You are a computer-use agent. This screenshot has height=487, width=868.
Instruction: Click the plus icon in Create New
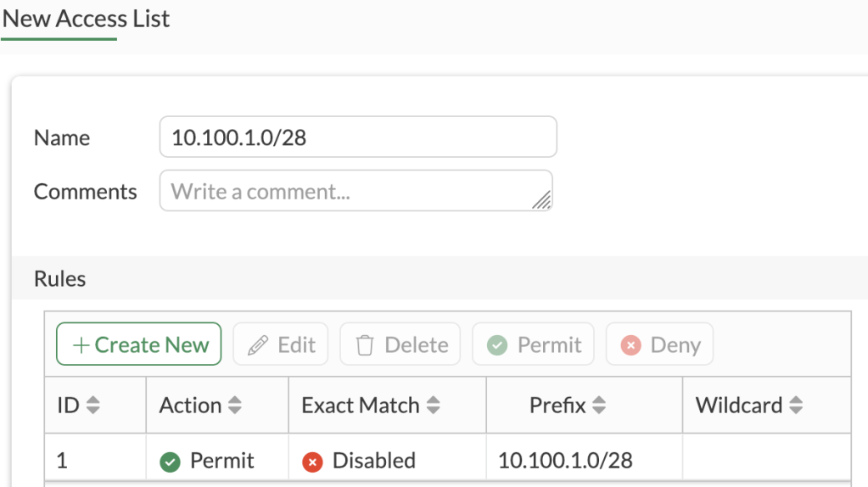[x=81, y=345]
